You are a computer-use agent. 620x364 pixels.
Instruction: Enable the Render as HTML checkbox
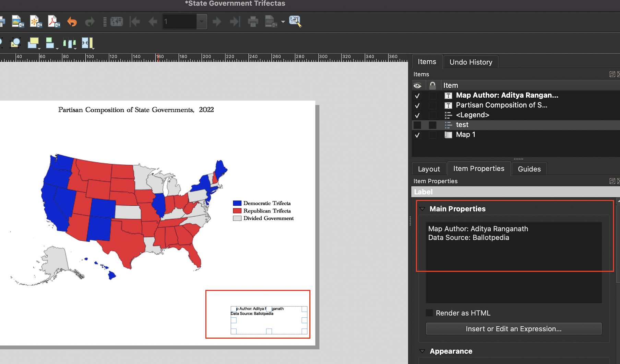[x=429, y=313]
